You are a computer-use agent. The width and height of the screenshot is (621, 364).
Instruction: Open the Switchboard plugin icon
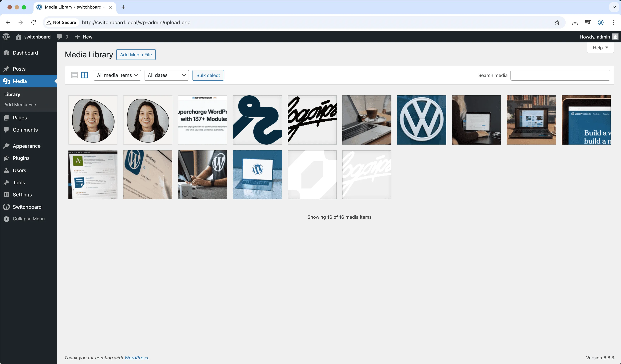coord(7,207)
